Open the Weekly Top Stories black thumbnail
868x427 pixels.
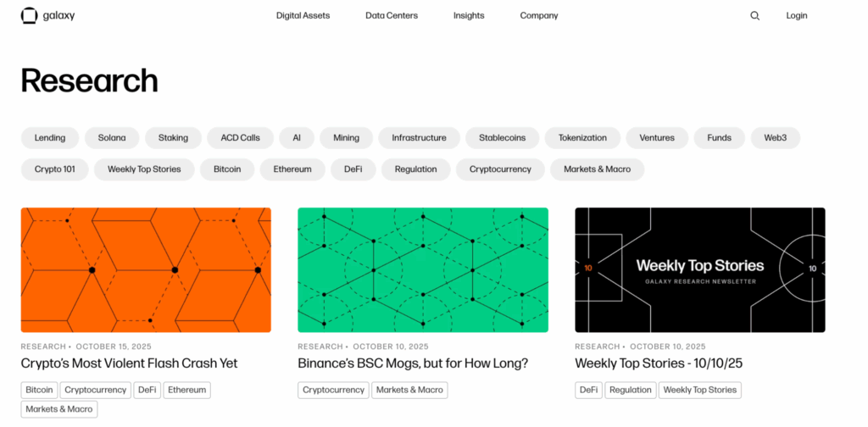pos(699,269)
